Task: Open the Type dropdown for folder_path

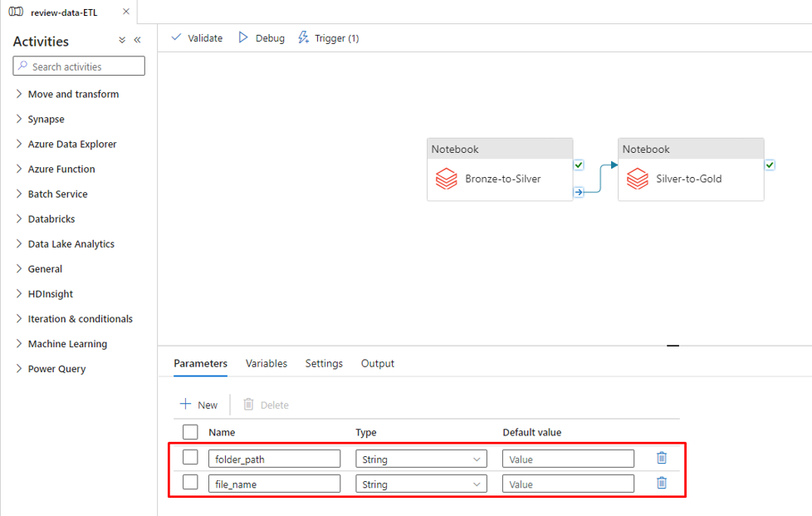Action: (421, 459)
